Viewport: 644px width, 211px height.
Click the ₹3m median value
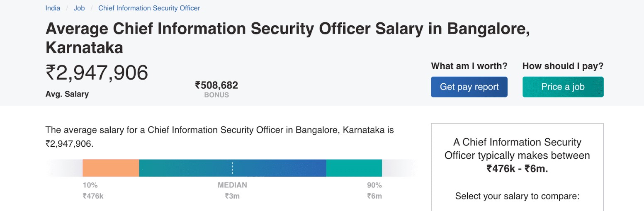pos(232,196)
